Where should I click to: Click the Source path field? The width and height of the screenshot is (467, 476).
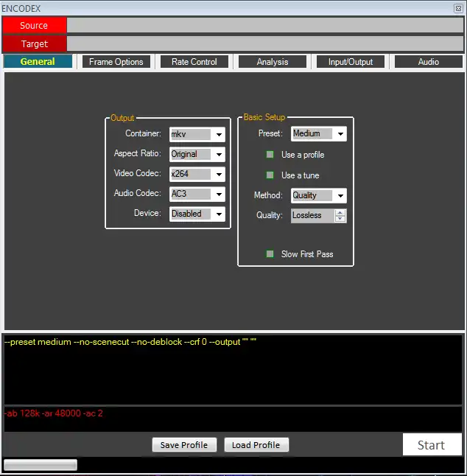tap(265, 25)
